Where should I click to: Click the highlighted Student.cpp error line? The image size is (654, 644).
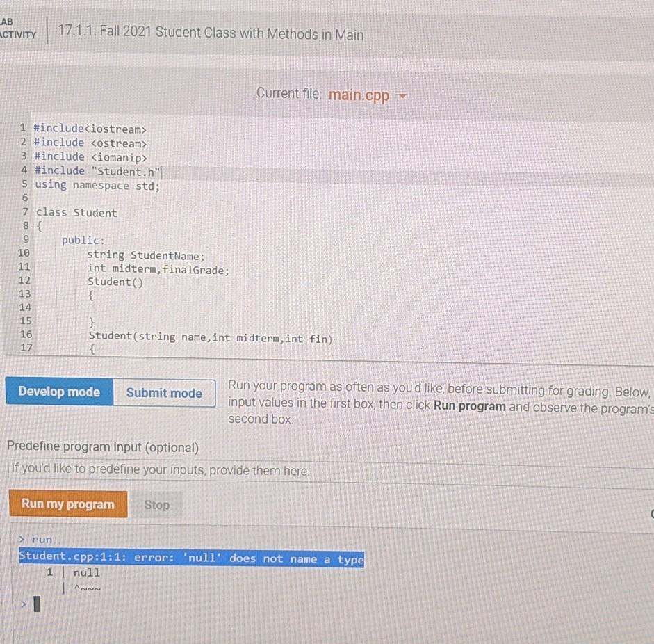[x=191, y=558]
